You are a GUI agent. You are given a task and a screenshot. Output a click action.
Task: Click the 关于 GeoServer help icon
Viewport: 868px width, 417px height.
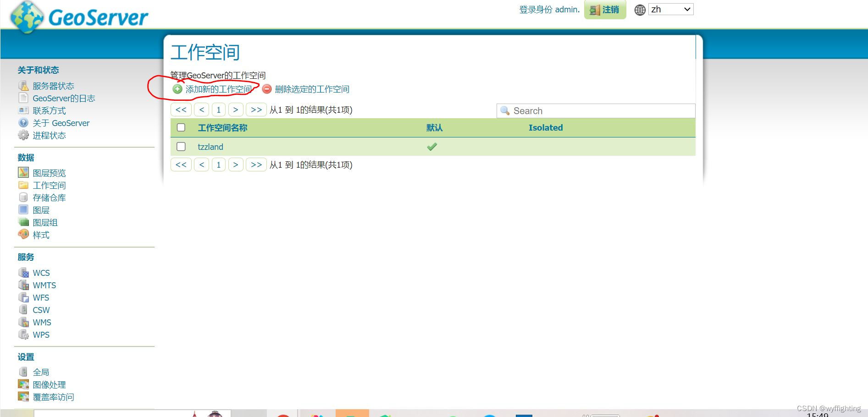pos(23,123)
